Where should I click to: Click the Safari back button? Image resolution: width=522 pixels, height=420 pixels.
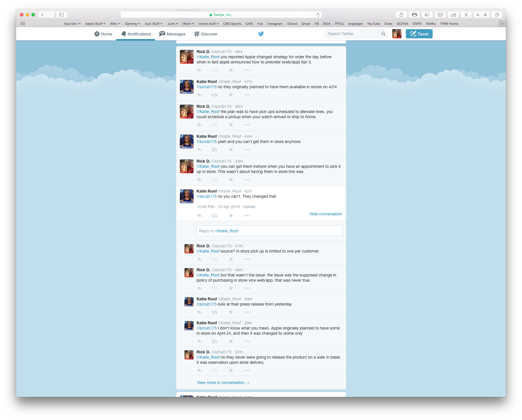point(42,15)
